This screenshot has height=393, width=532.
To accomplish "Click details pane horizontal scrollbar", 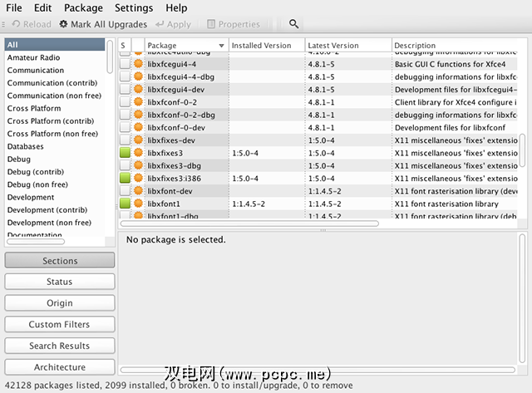I will [318, 370].
